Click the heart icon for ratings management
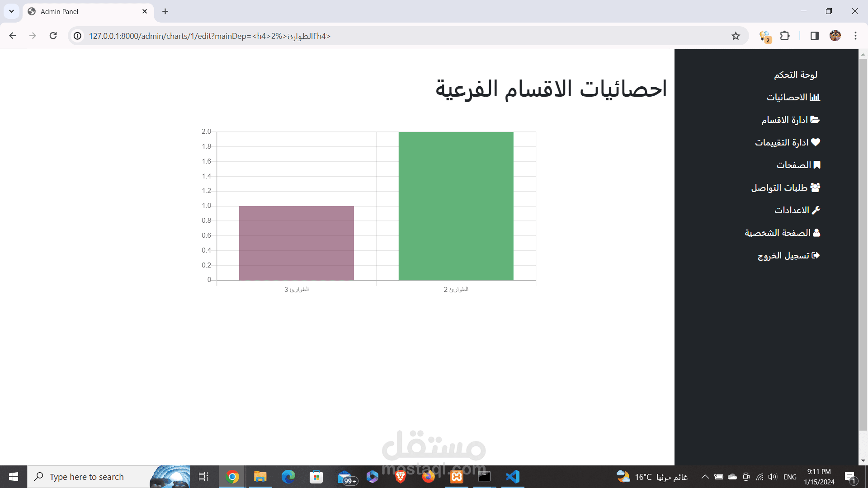Image resolution: width=868 pixels, height=488 pixels. point(816,142)
